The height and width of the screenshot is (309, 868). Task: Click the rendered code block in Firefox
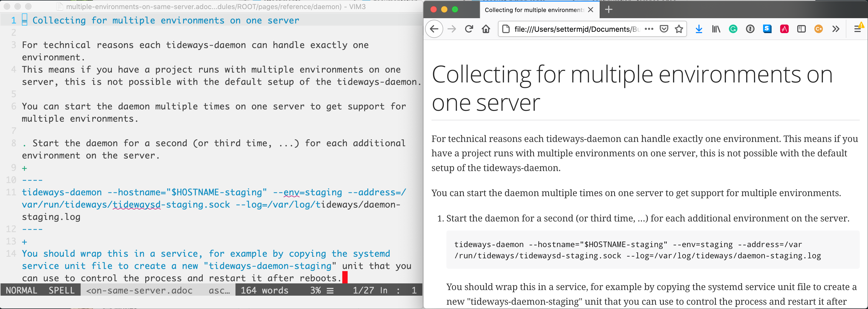click(x=653, y=250)
